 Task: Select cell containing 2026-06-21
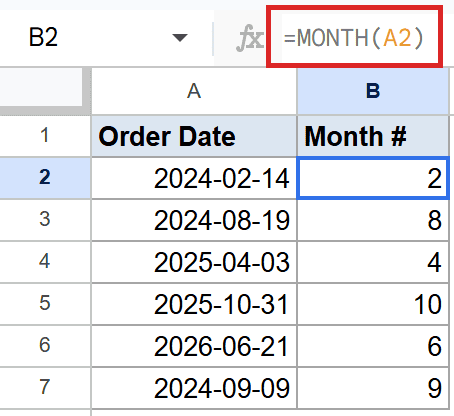point(194,346)
